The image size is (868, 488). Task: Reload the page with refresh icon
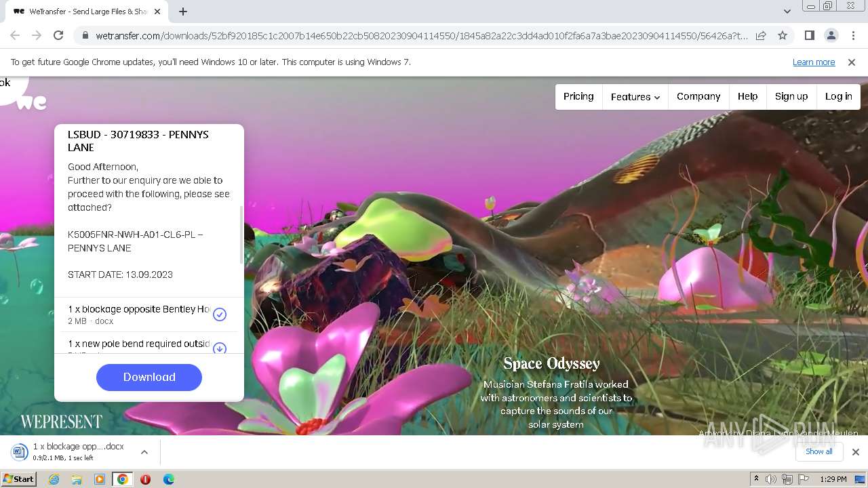[x=58, y=35]
